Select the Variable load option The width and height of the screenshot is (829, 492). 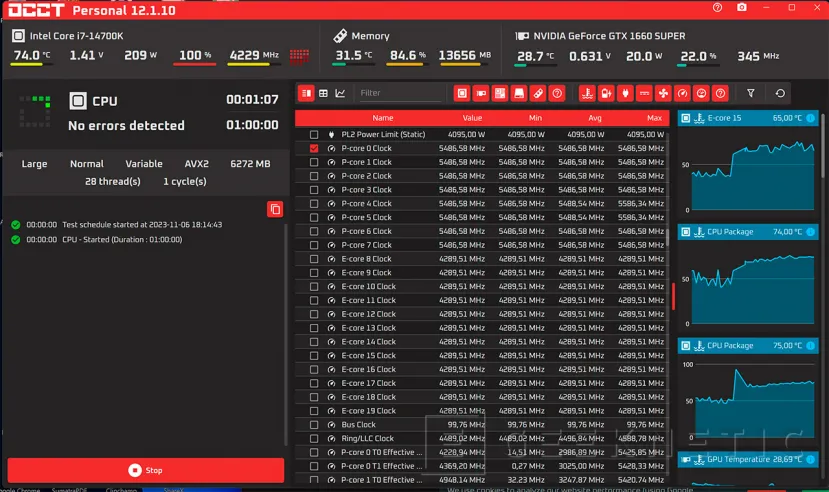click(144, 164)
